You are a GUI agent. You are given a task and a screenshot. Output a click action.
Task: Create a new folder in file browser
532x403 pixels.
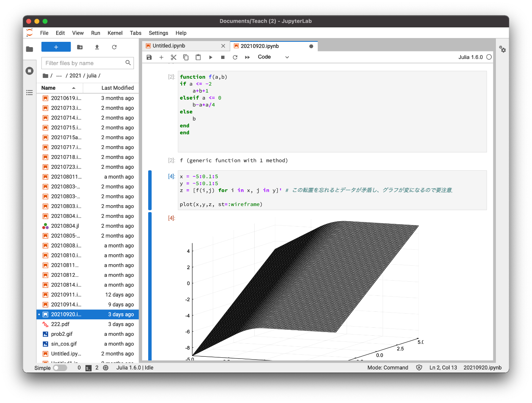pyautogui.click(x=80, y=47)
